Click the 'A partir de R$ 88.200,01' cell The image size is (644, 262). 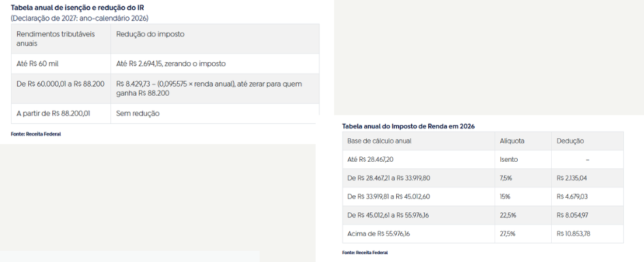(x=53, y=113)
